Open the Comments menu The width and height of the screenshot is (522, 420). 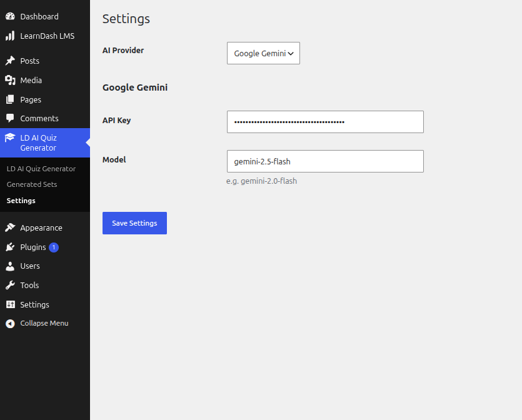(x=45, y=119)
